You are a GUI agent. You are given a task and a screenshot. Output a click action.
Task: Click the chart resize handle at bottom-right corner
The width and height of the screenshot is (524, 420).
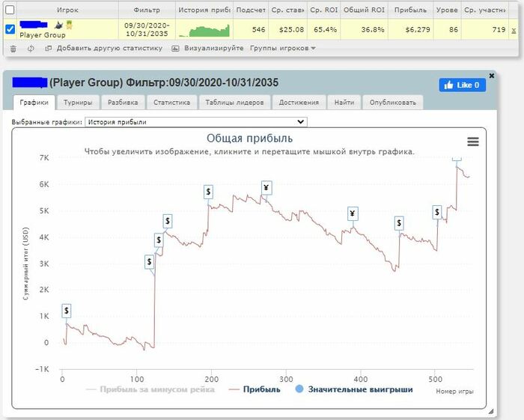point(490,412)
